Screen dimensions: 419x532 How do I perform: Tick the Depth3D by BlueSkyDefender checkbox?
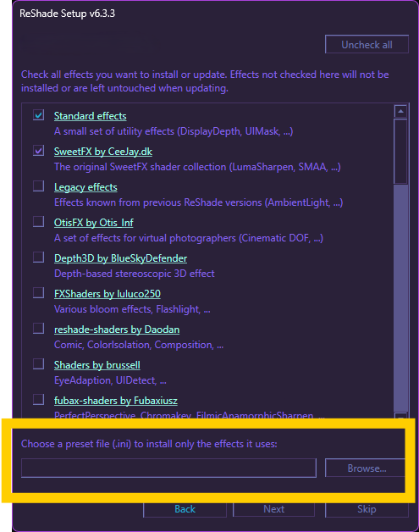click(x=39, y=258)
